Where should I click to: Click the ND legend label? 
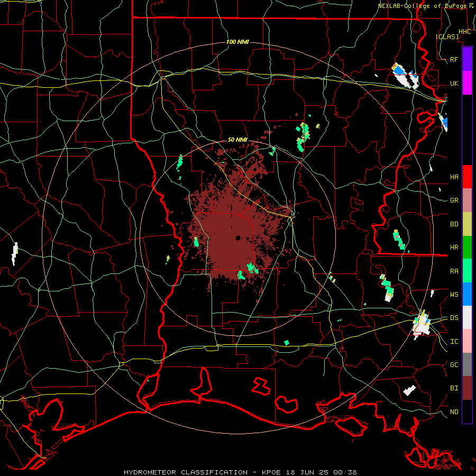pos(454,411)
